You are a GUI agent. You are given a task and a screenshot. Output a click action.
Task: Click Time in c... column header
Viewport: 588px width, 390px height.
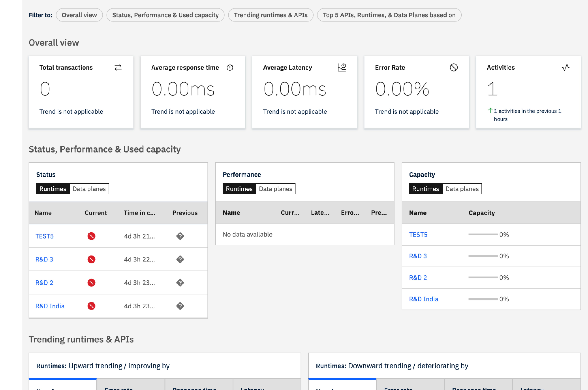coord(140,213)
